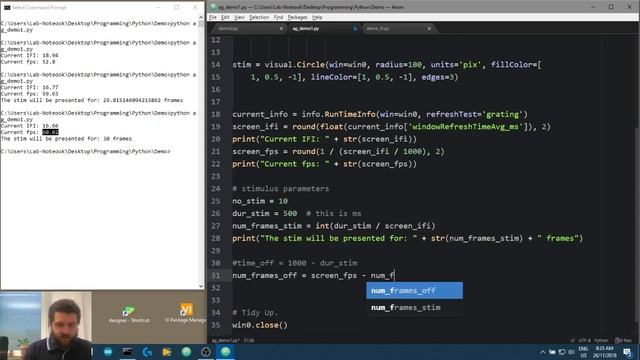Open the first green Atom taskbar icon
This screenshot has width=640, height=360.
pos(186,352)
